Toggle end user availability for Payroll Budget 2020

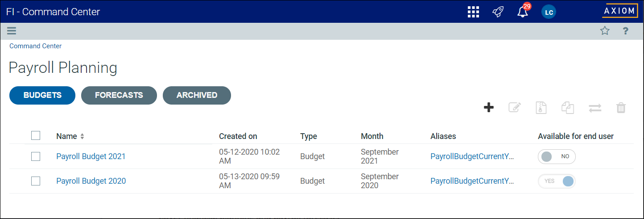pyautogui.click(x=557, y=181)
